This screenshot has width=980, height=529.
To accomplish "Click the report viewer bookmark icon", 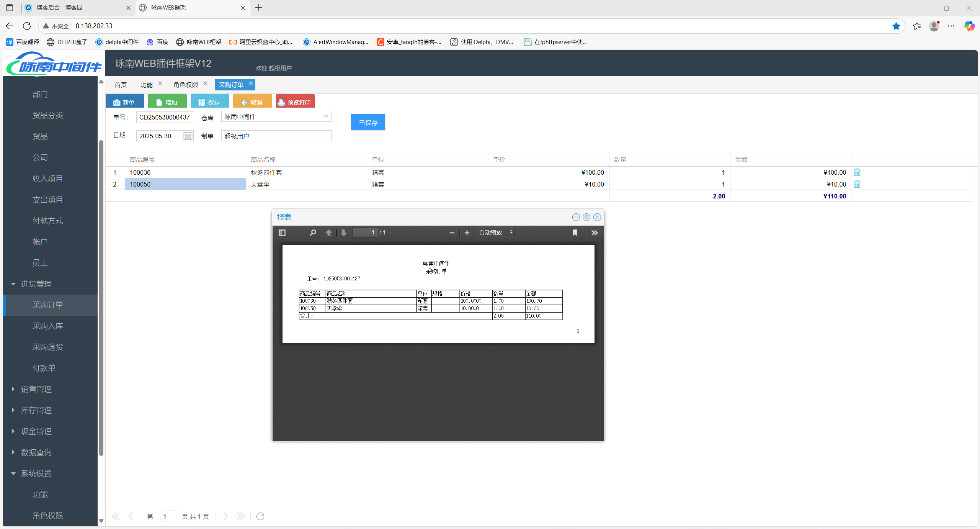I will 575,233.
